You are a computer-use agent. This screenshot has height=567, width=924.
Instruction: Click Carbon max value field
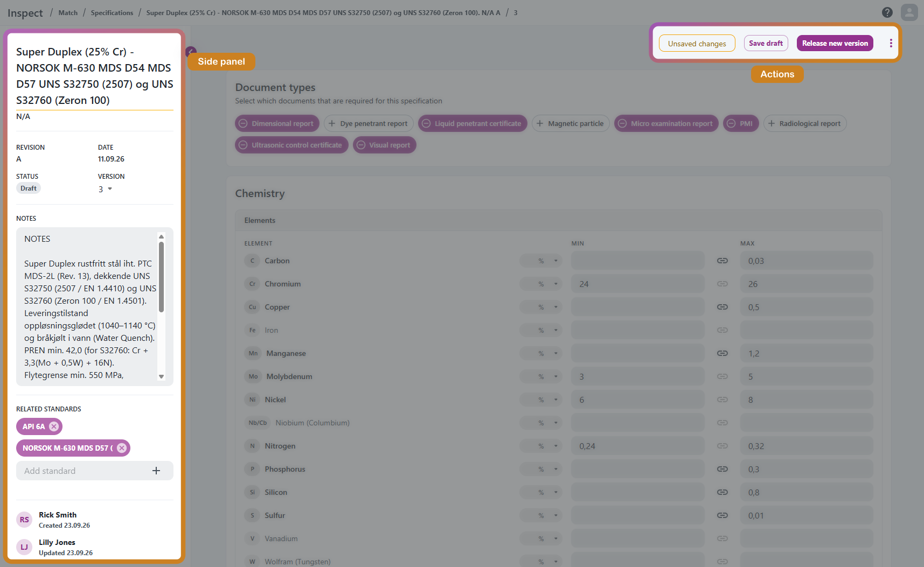click(x=807, y=261)
